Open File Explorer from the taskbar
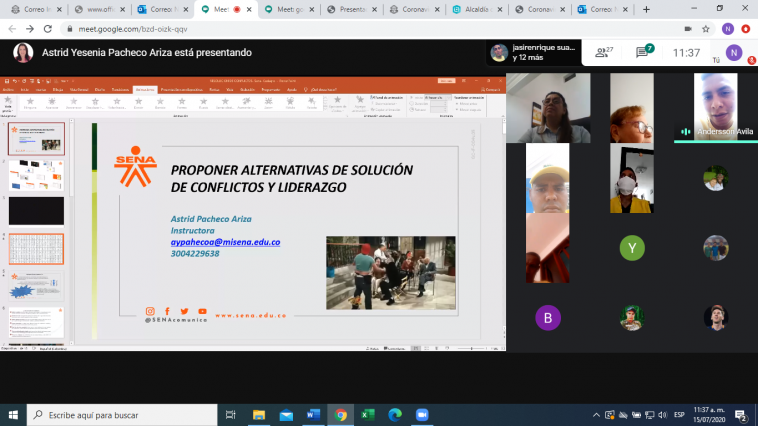Image resolution: width=758 pixels, height=426 pixels. 259,415
